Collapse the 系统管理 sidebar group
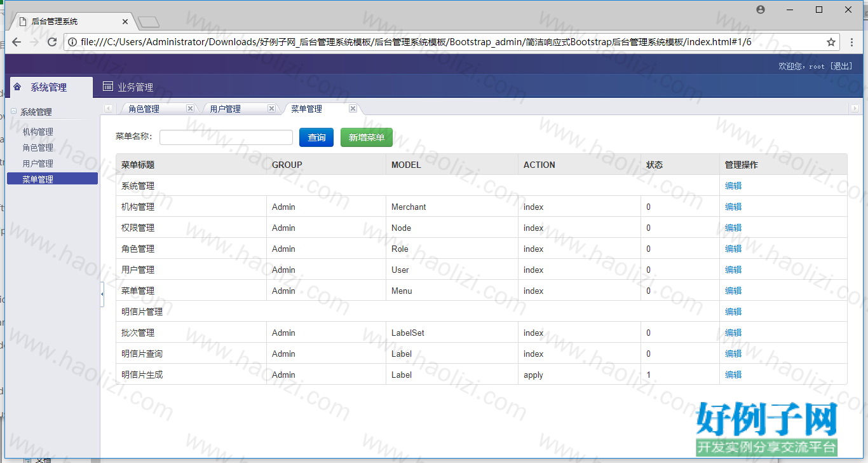Viewport: 868px width, 463px height. tap(14, 111)
